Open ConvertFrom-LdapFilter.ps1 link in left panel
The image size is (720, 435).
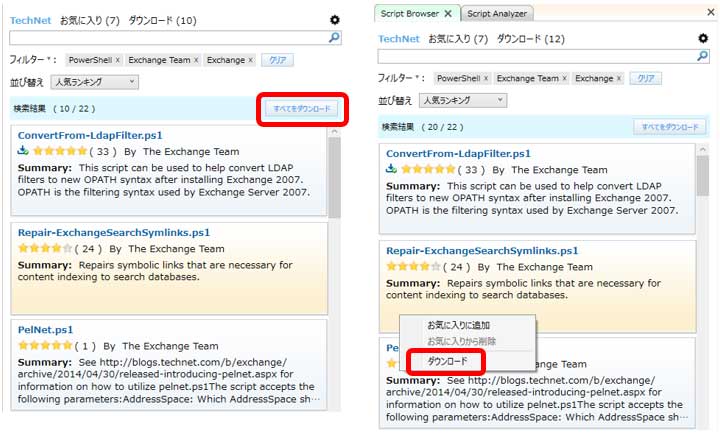pos(90,136)
